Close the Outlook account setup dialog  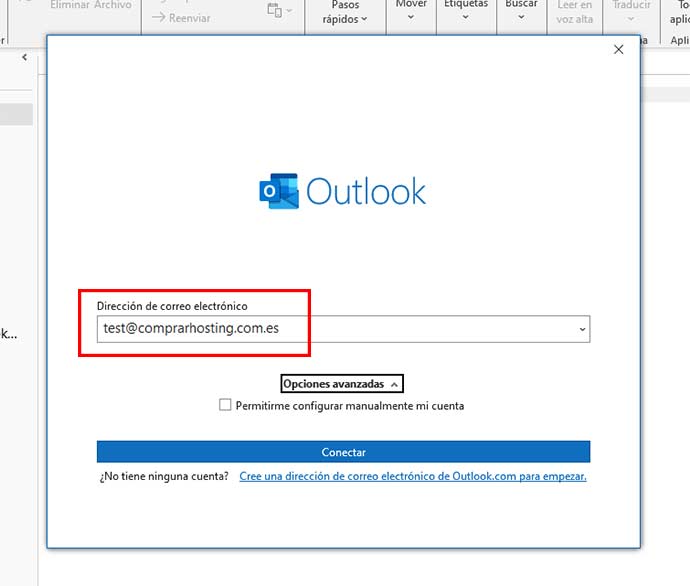coord(618,49)
